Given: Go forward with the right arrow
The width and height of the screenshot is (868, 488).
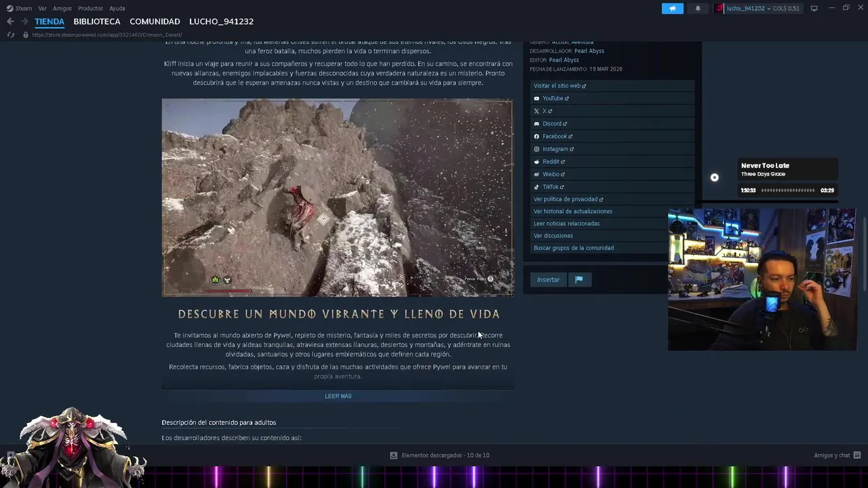Looking at the screenshot, I should (24, 22).
